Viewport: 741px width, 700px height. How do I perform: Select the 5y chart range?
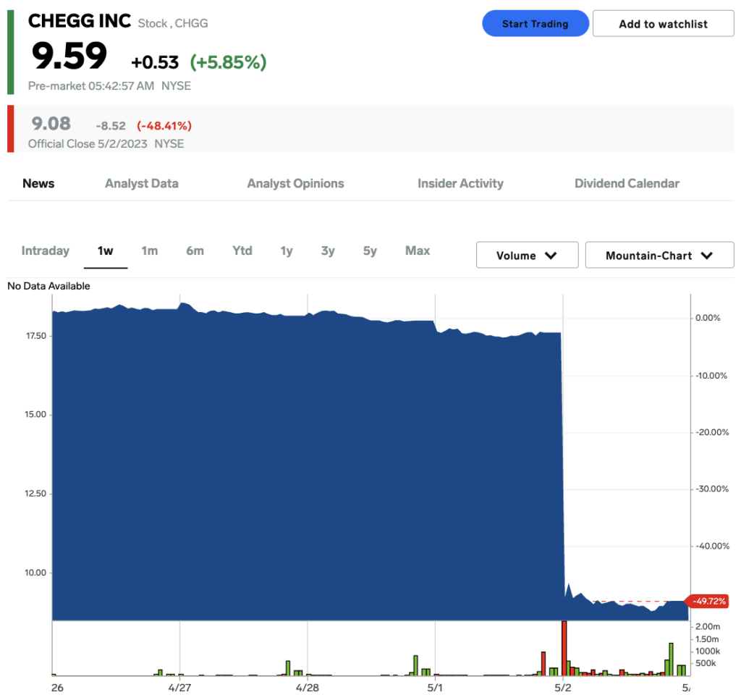(x=370, y=251)
